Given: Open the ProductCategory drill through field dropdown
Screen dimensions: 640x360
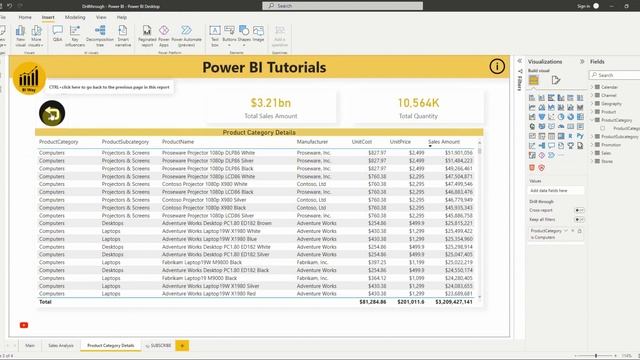Looking at the screenshot, I should pyautogui.click(x=566, y=231).
